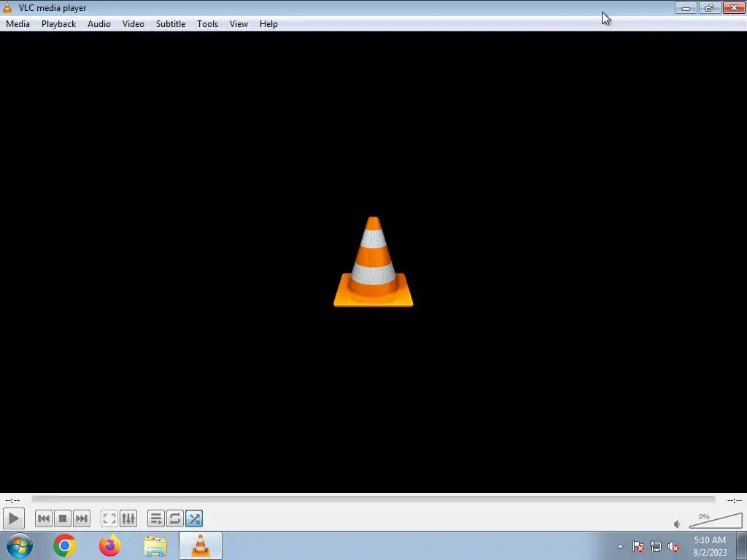Viewport: 747px width, 560px height.
Task: Restore down the VLC window
Action: tap(710, 7)
